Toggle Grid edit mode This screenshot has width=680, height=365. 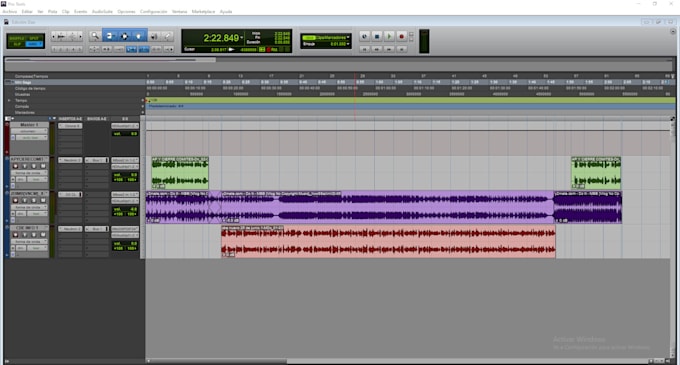tap(34, 44)
